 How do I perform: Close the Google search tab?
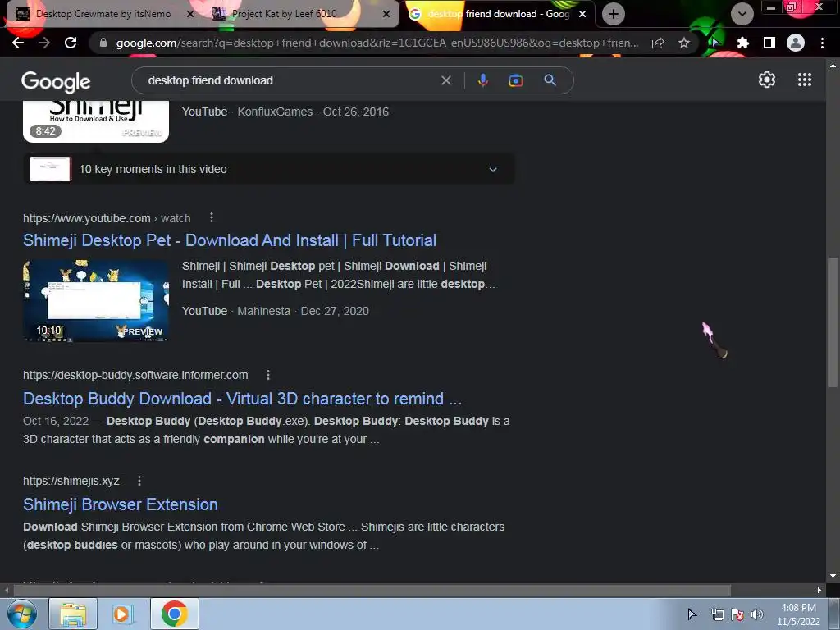(x=582, y=14)
